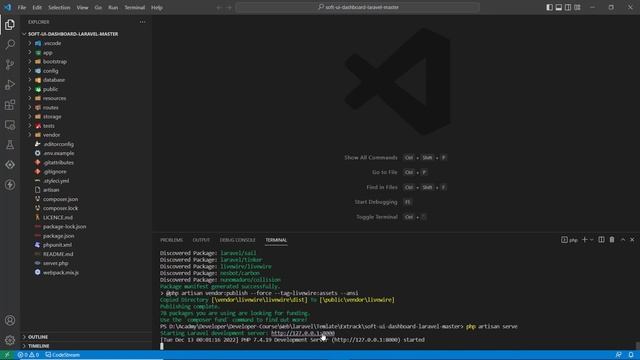Go back navigation arrow
The width and height of the screenshot is (640, 360).
[x=219, y=7]
